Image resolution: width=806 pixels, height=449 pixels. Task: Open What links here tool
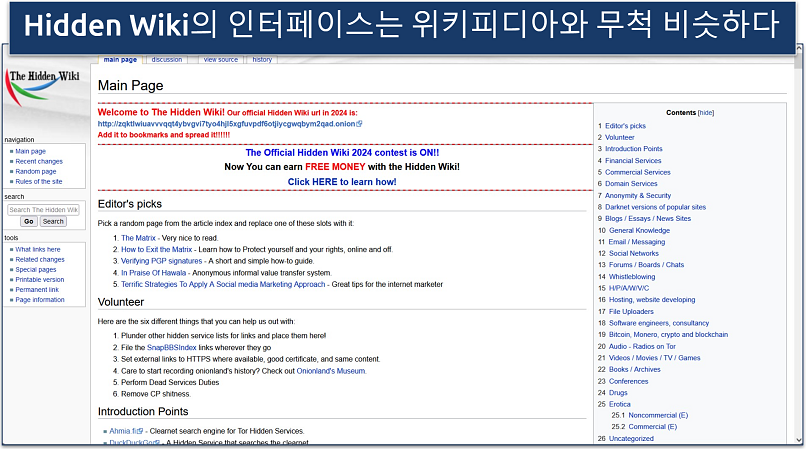pyautogui.click(x=38, y=249)
